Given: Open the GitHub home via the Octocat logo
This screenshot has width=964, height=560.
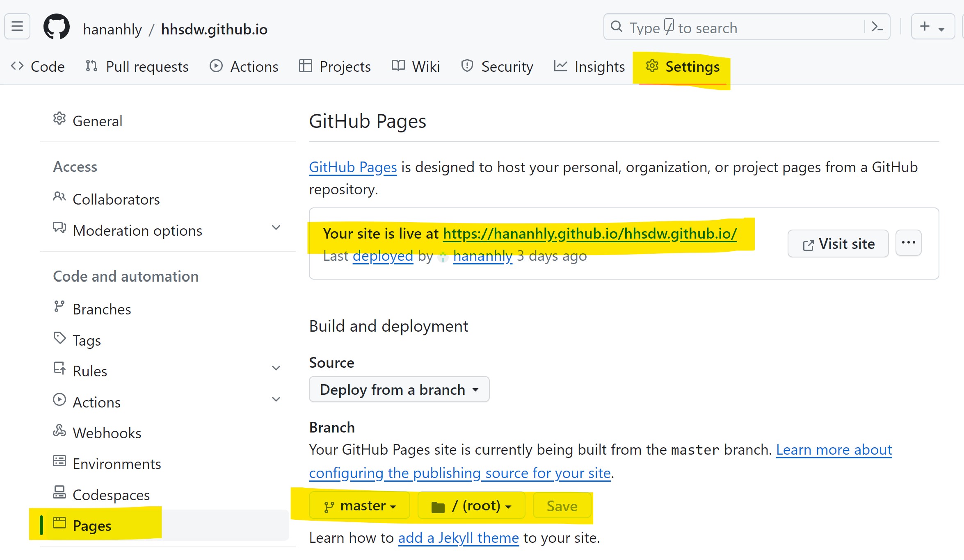Looking at the screenshot, I should (x=57, y=27).
